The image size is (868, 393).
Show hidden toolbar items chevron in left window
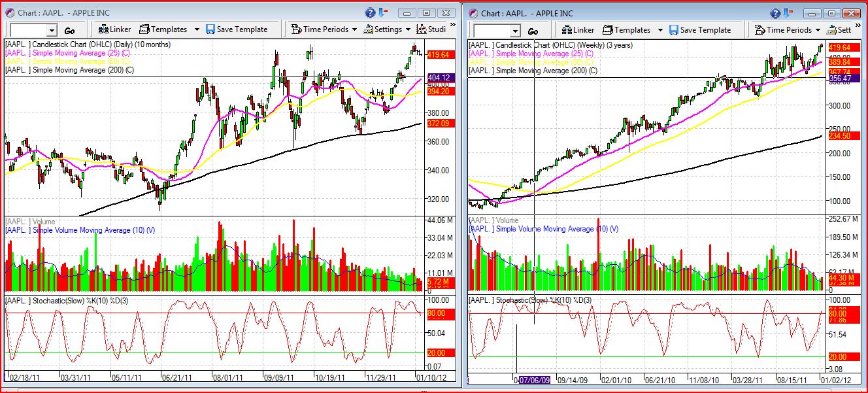tap(454, 26)
